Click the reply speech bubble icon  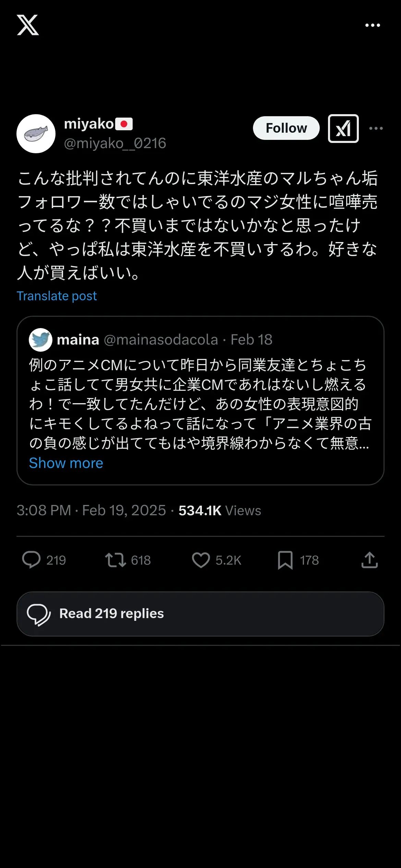pos(31,560)
